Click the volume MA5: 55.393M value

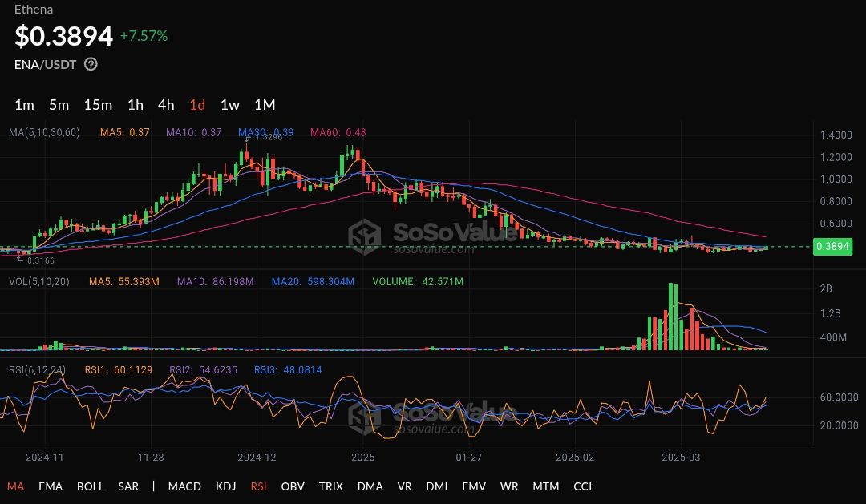tap(124, 281)
